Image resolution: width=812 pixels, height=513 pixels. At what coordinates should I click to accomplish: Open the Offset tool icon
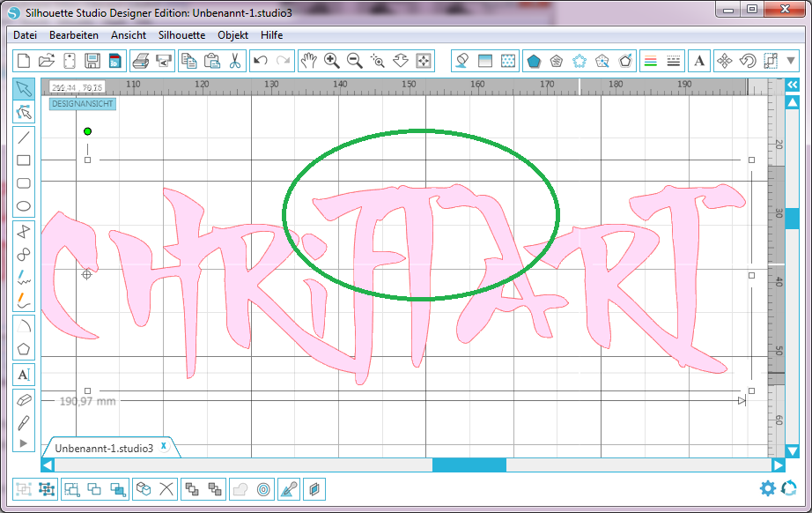(263, 488)
